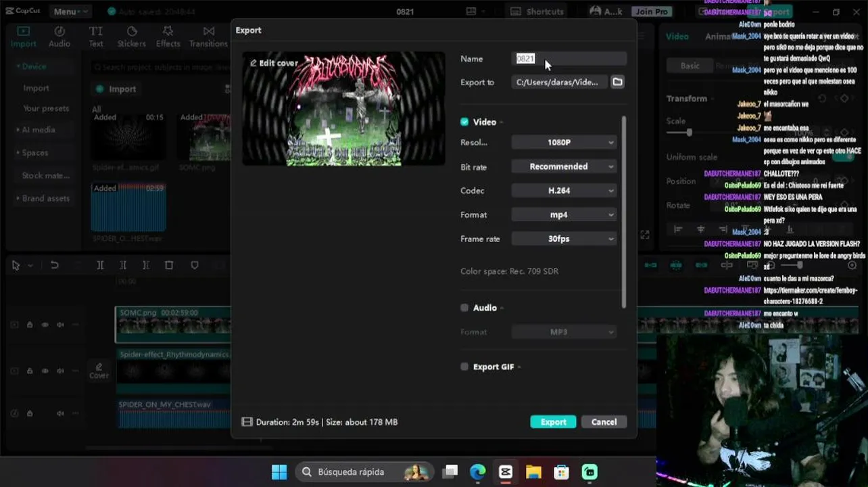Switch to the Text tab

pyautogui.click(x=96, y=37)
